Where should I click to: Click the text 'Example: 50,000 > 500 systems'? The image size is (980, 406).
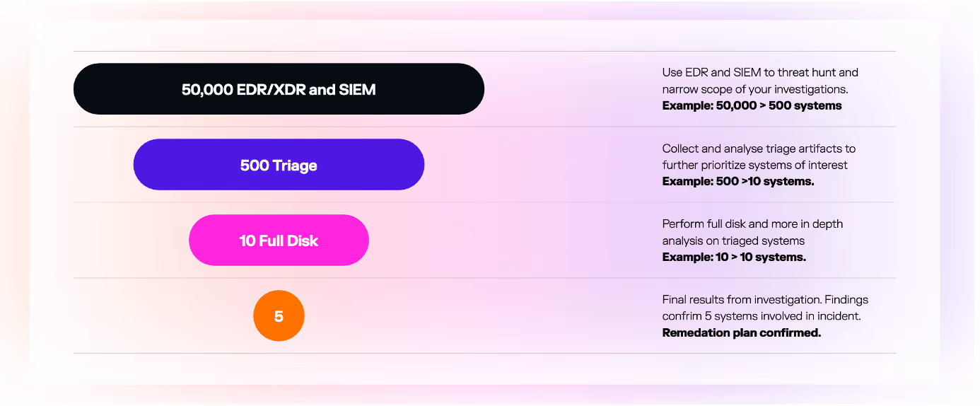click(x=752, y=106)
